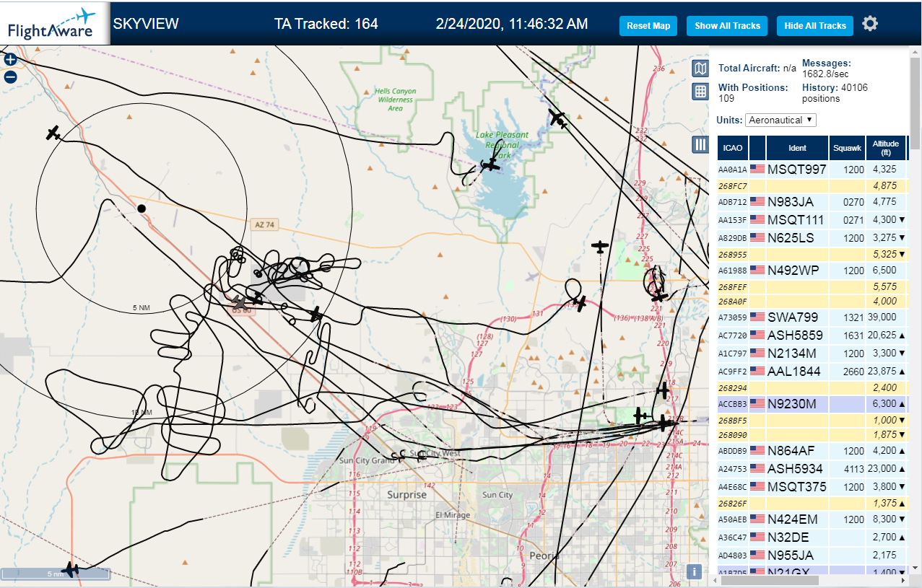Screen dimensions: 922x588
Task: Click ICAO code 268BF5 row
Action: pyautogui.click(x=812, y=420)
